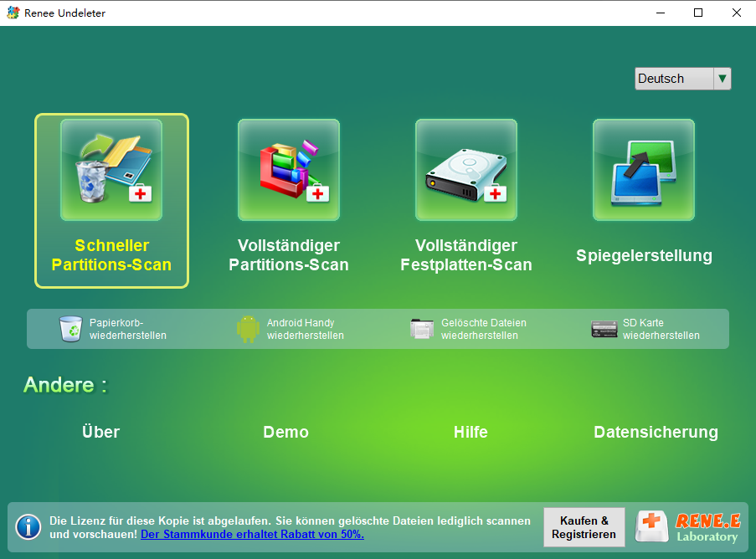
Task: Select Vollständiger Partitions-Scan label
Action: 289,255
